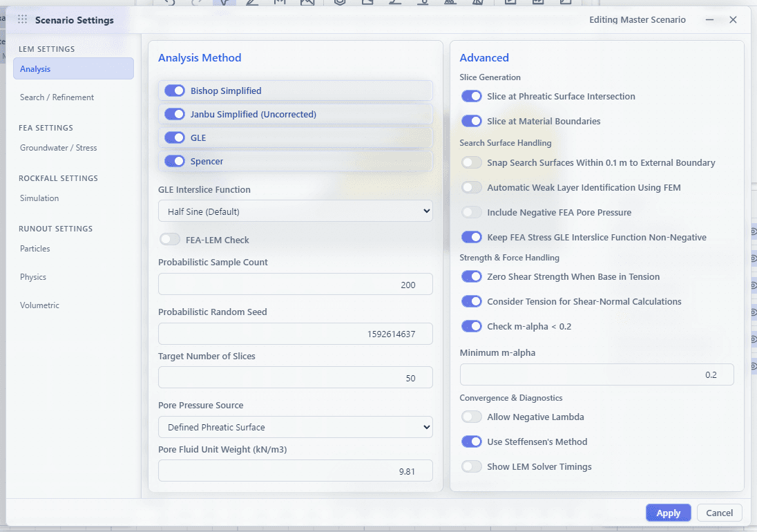This screenshot has width=757, height=532.
Task: Open the GLE Interslice Function dropdown
Action: pyautogui.click(x=296, y=211)
